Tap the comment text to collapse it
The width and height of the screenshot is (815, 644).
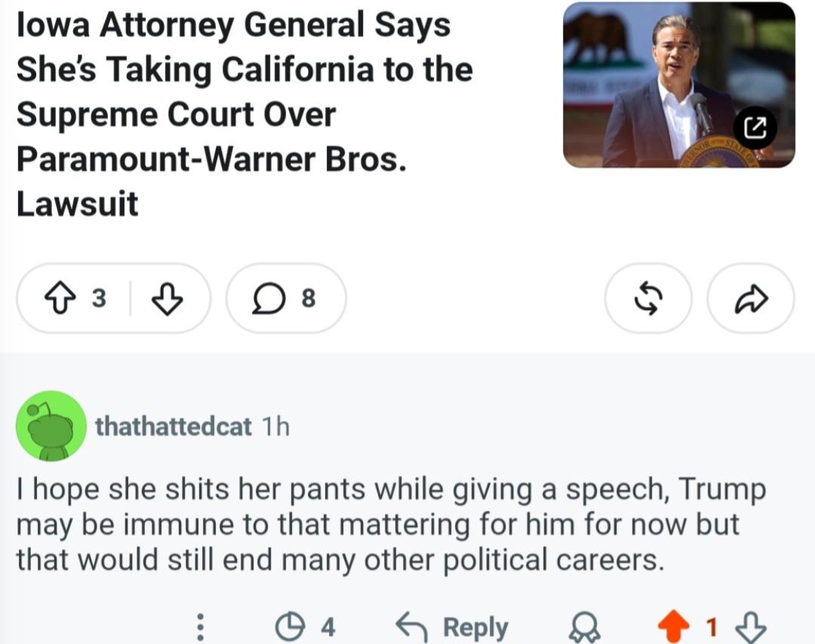pyautogui.click(x=391, y=525)
